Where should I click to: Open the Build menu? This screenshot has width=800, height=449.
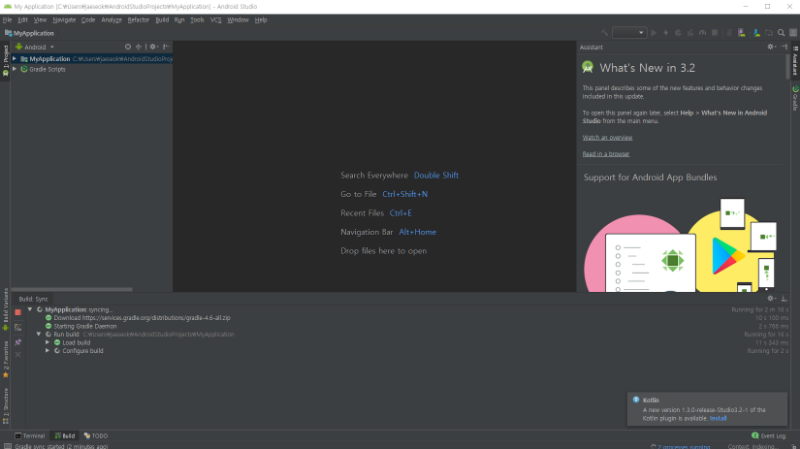pyautogui.click(x=162, y=20)
